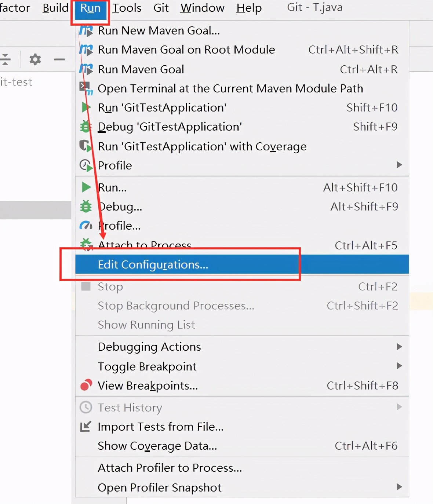
Task: Click the green play icon for Run 'GitTestApplication'
Action: 86,107
